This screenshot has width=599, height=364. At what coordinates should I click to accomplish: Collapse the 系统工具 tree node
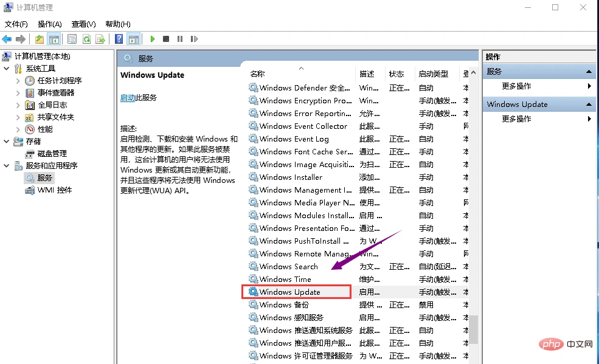point(7,69)
